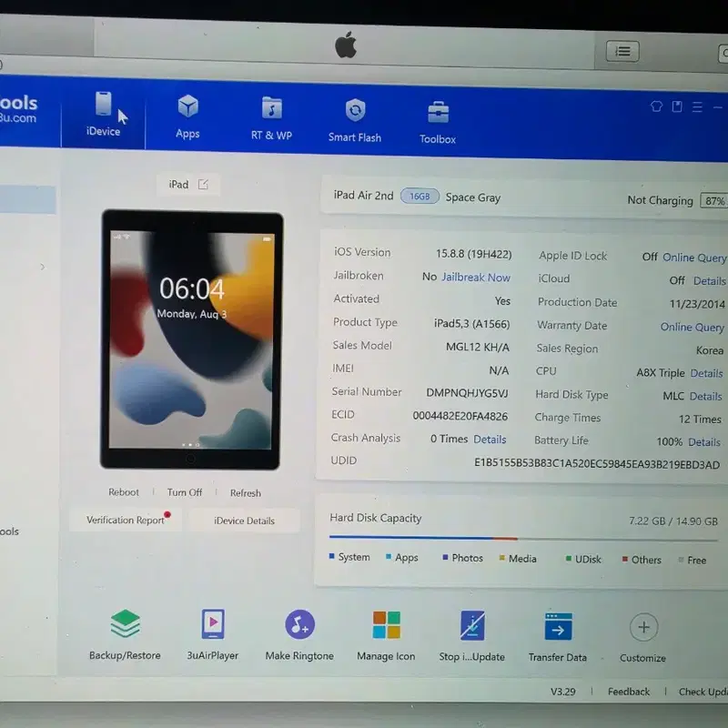Open CPU Details link

(706, 373)
